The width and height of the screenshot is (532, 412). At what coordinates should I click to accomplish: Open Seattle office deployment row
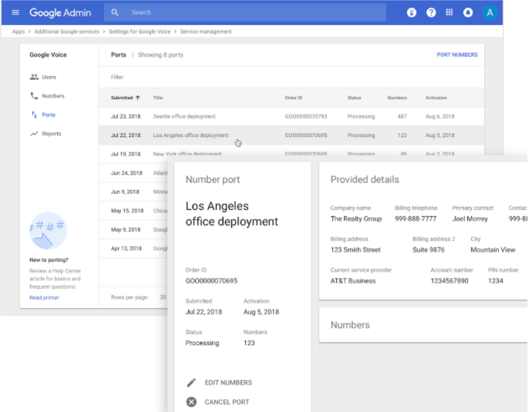pyautogui.click(x=291, y=116)
